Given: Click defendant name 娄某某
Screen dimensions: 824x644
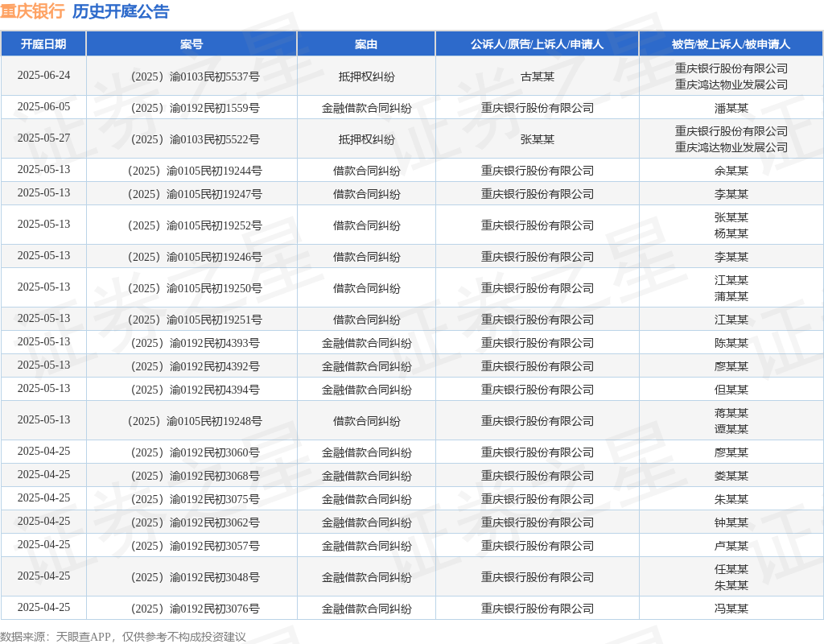Looking at the screenshot, I should click(731, 477).
